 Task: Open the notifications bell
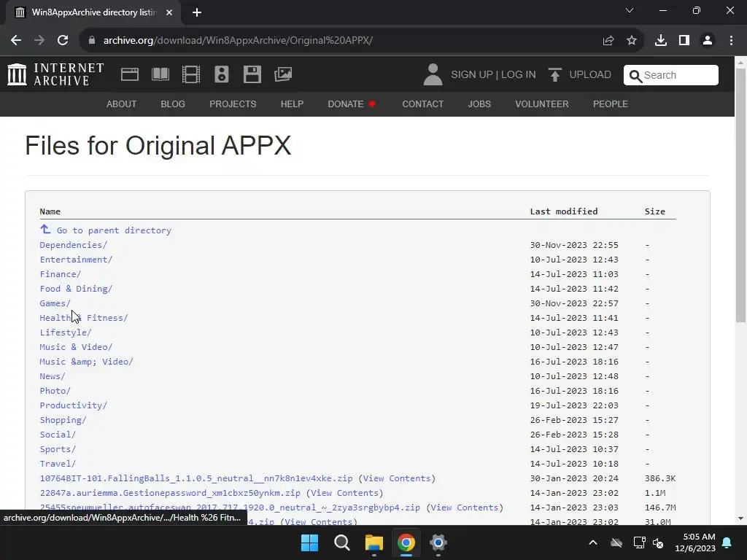click(727, 542)
